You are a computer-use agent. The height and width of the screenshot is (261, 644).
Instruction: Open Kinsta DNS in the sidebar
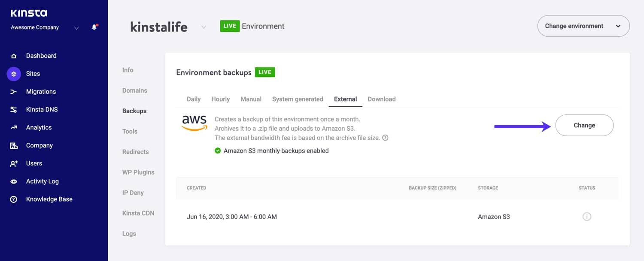(42, 110)
